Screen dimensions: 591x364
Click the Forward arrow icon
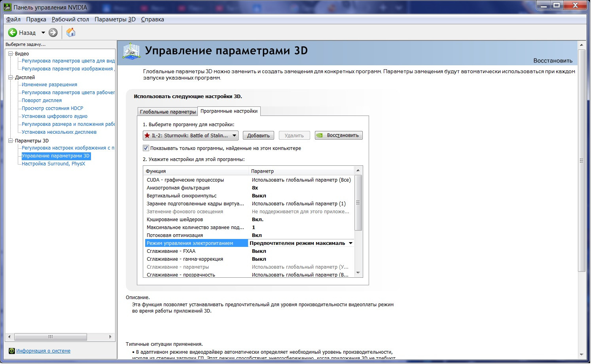point(53,33)
